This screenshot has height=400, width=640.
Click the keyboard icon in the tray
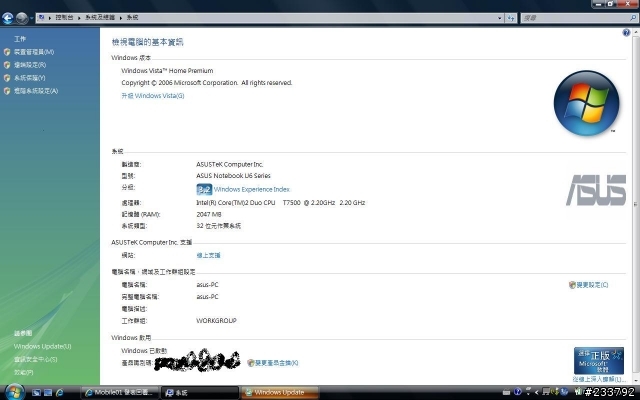[x=507, y=392]
